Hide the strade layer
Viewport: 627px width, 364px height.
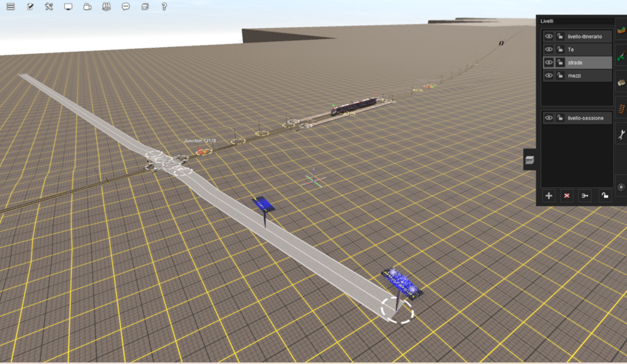coord(549,62)
